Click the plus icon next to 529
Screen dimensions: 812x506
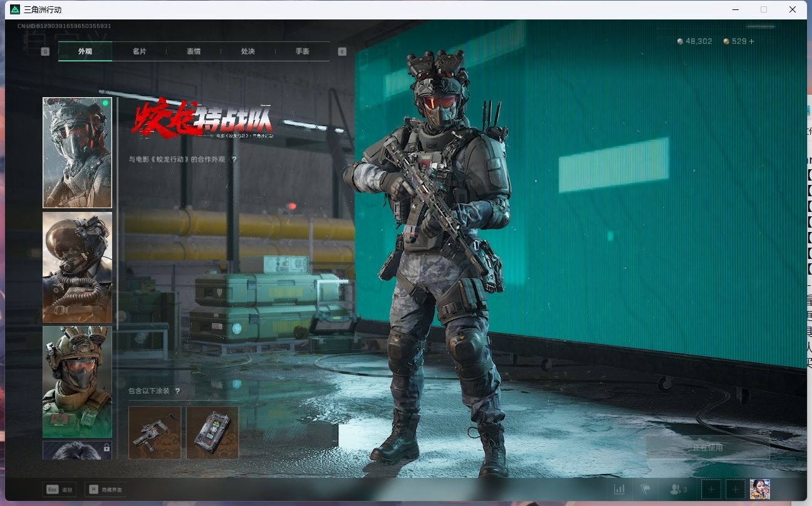752,41
